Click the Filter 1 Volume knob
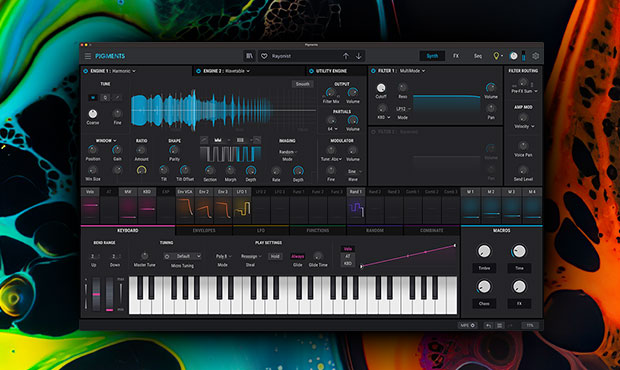 491,88
